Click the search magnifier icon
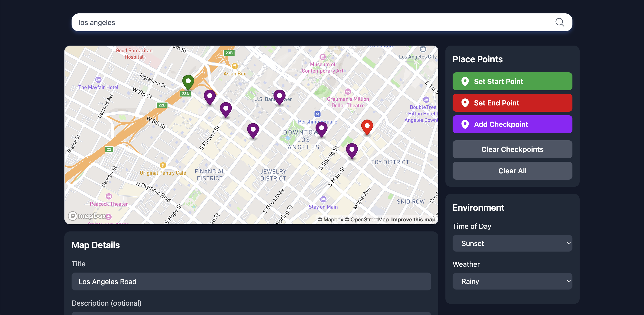 559,23
